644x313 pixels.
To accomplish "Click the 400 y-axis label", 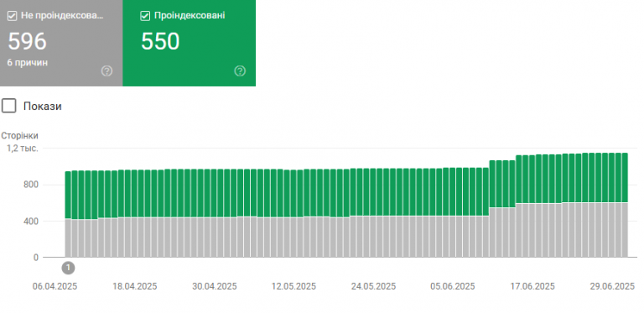I will (31, 222).
